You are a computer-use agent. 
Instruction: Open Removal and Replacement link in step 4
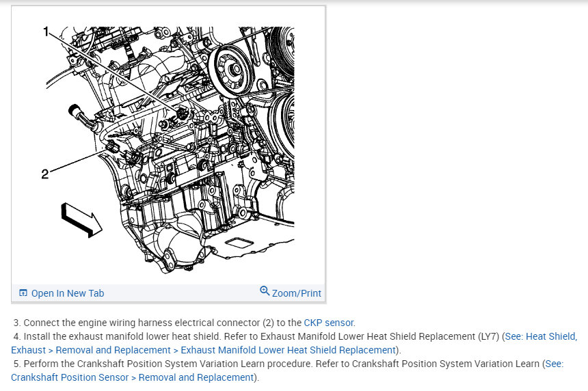(113, 350)
